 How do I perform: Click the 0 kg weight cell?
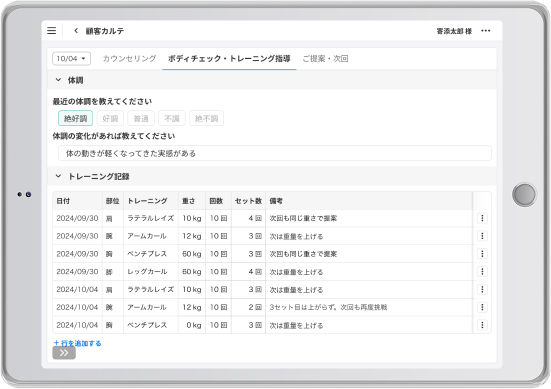[192, 325]
